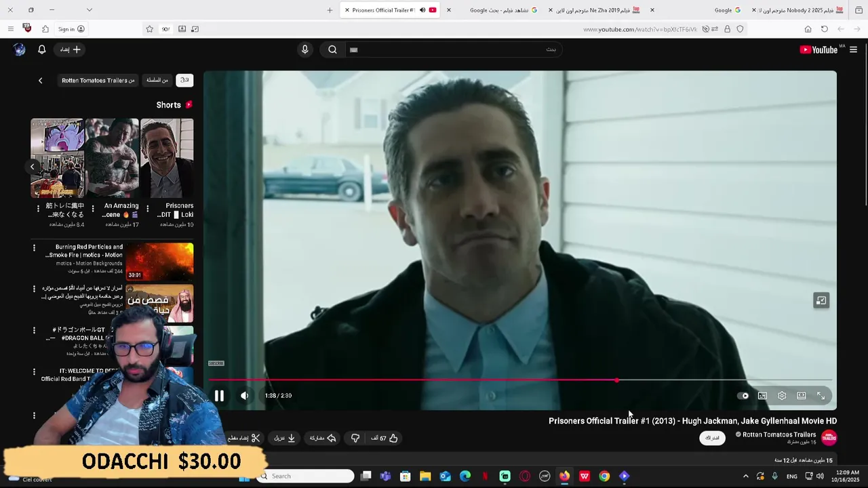Select the 'من السلسلة' filter chip
This screenshot has height=488, width=868.
coord(157,80)
